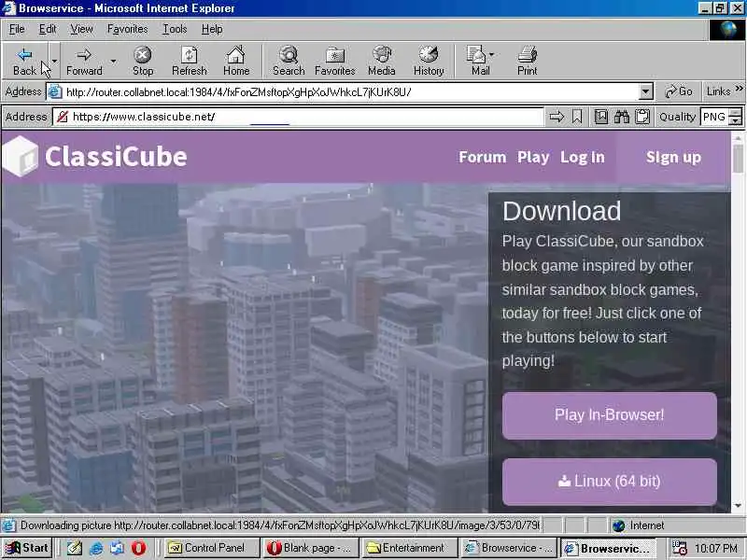The width and height of the screenshot is (747, 560).
Task: Expand the Mail dropdown arrow
Action: 492,54
